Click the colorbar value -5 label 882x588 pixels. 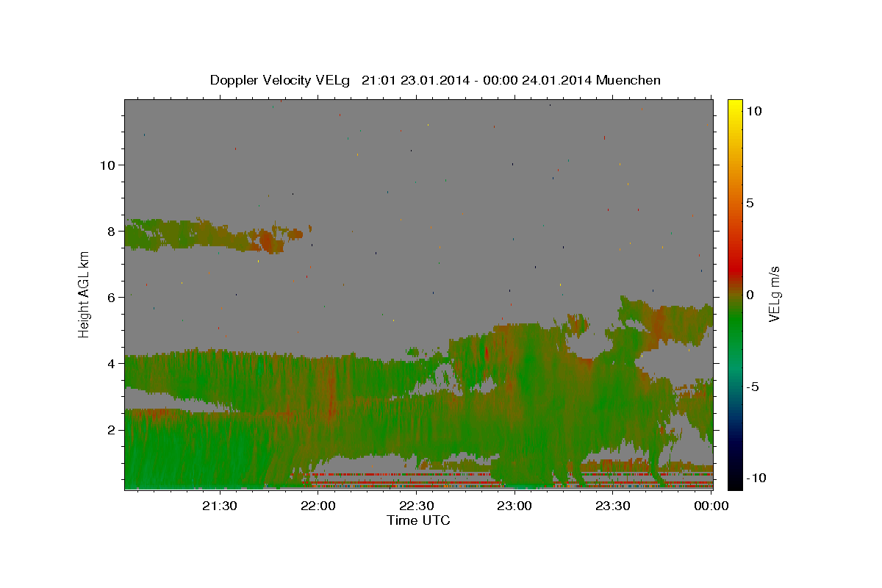[x=753, y=387]
